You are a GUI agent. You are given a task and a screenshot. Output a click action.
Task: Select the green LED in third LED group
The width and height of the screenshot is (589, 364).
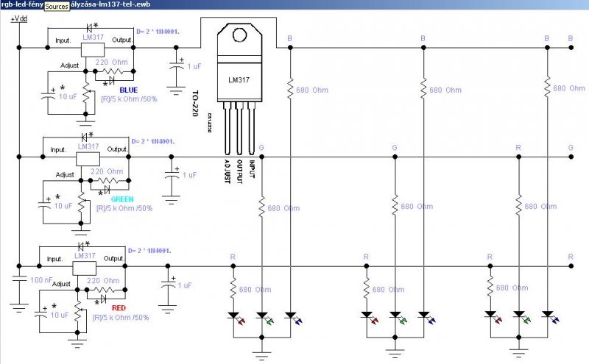click(x=521, y=316)
